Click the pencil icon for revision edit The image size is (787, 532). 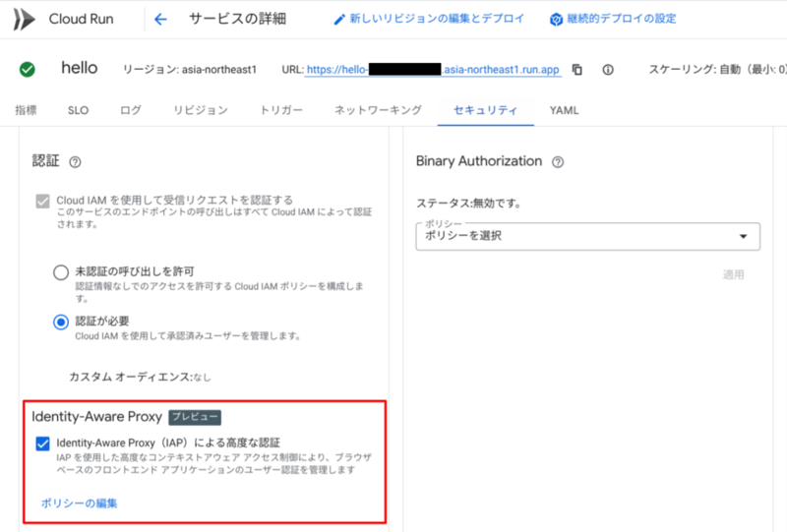click(x=339, y=20)
